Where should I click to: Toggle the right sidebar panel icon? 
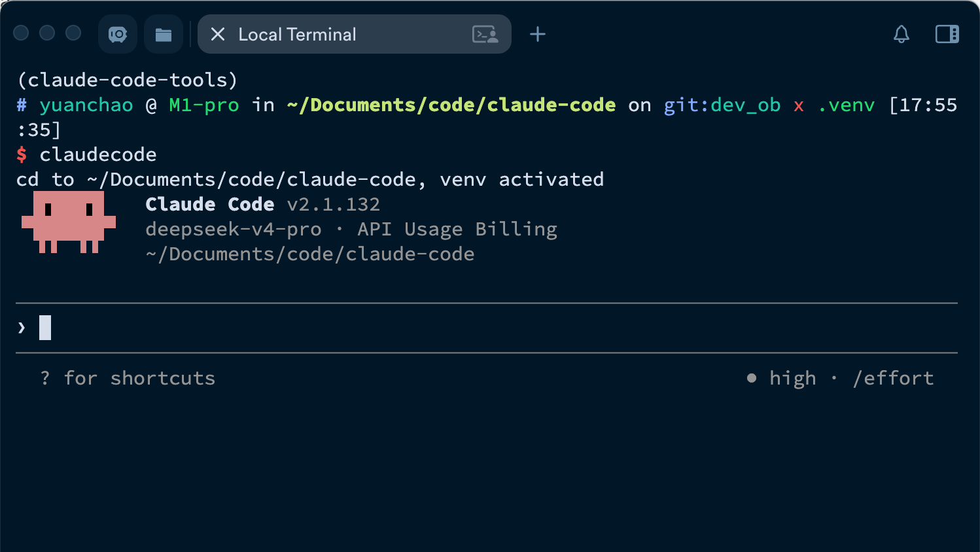947,34
